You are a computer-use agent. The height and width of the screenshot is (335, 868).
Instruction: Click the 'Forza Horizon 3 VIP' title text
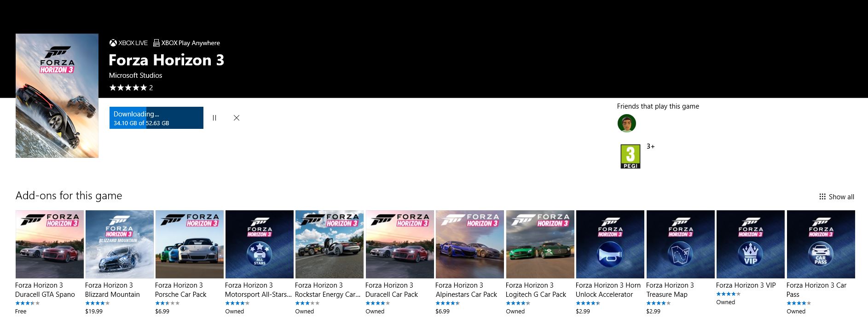click(746, 285)
